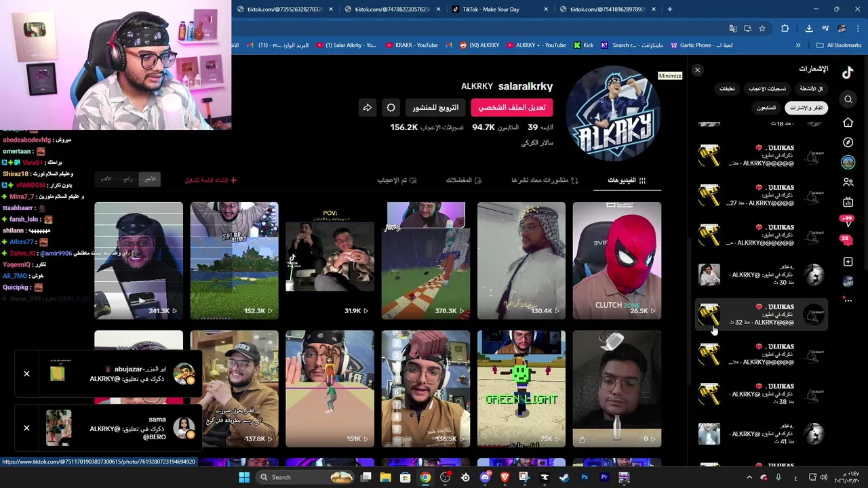Open the LIVE TV icon in sidebar

point(848,202)
